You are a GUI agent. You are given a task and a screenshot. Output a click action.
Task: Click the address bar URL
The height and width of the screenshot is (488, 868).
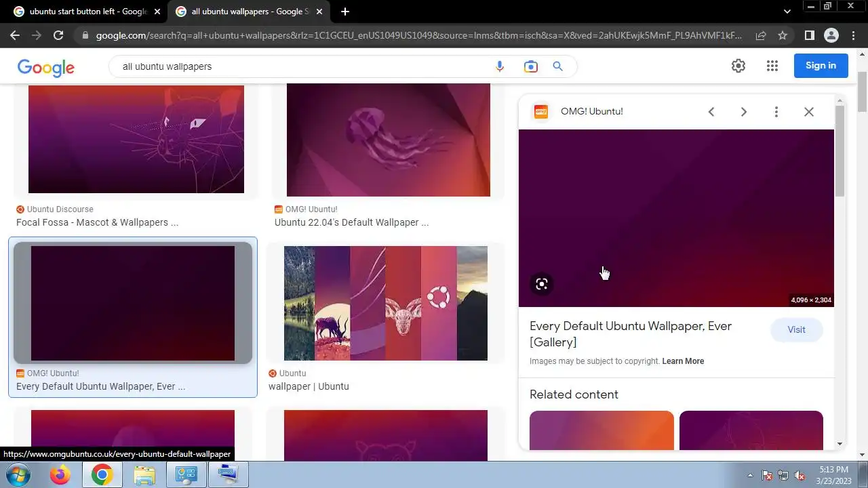[419, 35]
